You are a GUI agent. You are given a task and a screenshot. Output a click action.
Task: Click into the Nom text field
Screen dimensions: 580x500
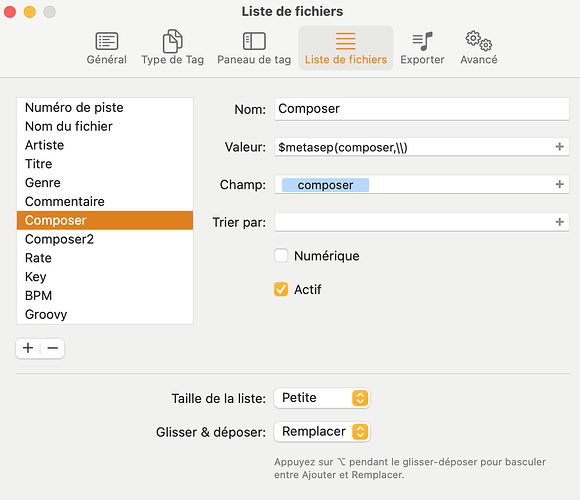coord(422,109)
